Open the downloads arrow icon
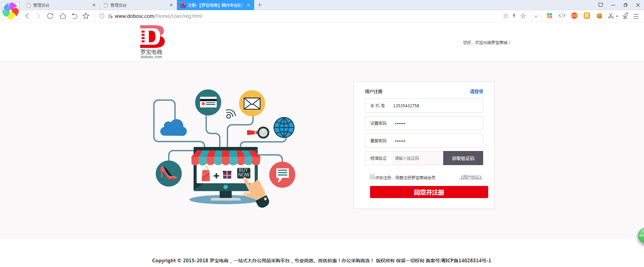This screenshot has height=267, width=644. point(625,16)
